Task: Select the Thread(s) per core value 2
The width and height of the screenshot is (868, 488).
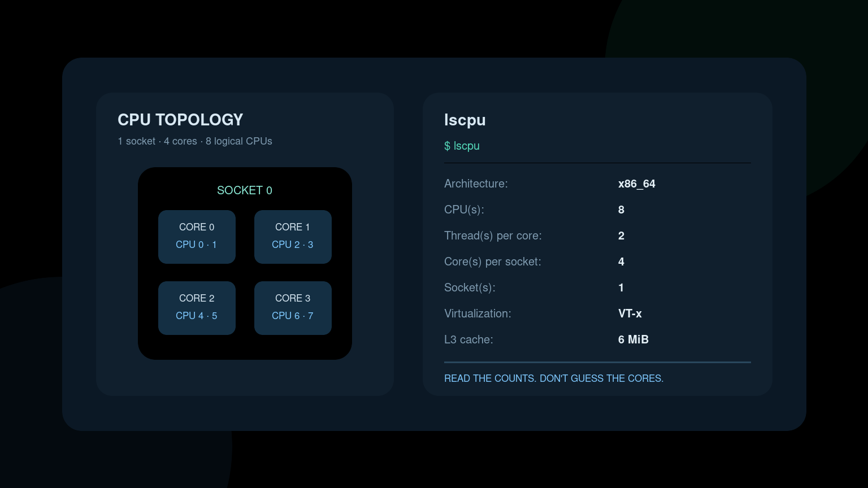Action: (x=621, y=236)
